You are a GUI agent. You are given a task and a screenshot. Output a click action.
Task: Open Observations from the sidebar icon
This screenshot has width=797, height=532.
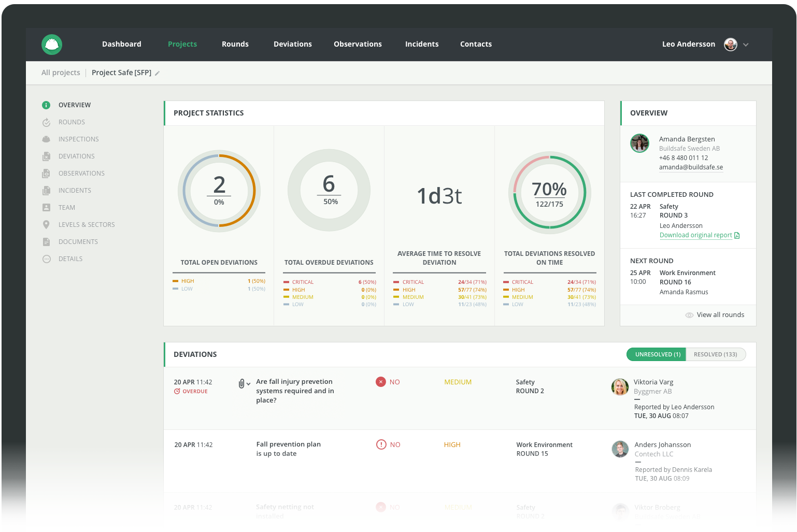click(46, 173)
